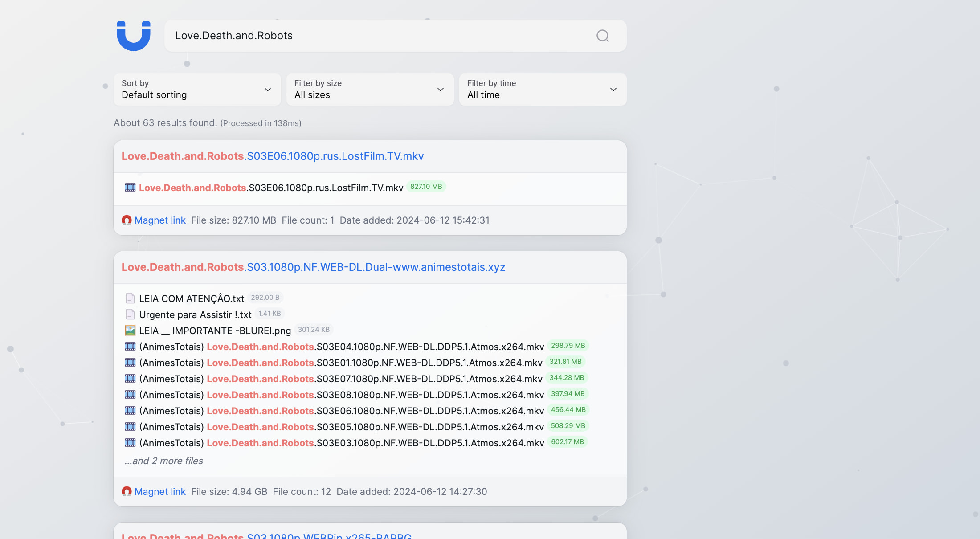Viewport: 980px width, 539px height.
Task: Click the 397.94 MB size badge
Action: click(x=568, y=394)
